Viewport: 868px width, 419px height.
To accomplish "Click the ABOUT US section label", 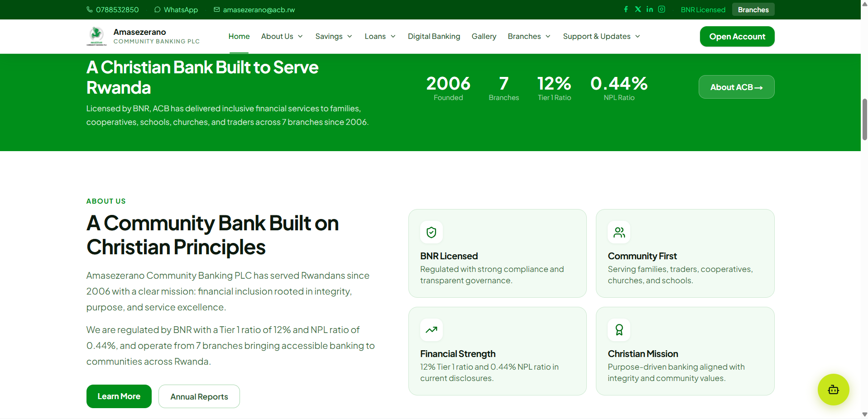I will coord(106,201).
